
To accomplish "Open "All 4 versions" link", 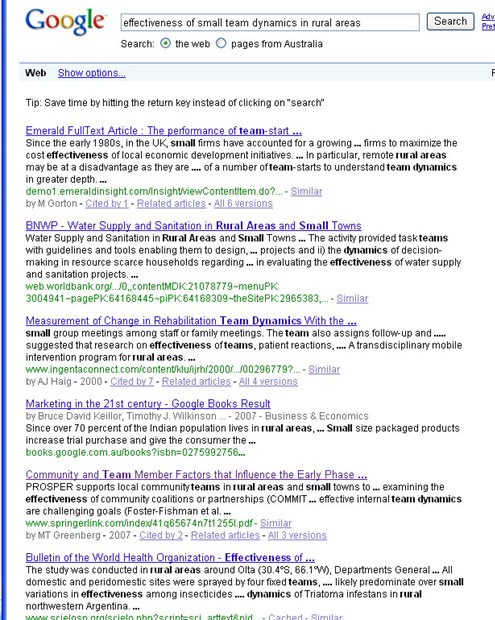I will [268, 382].
